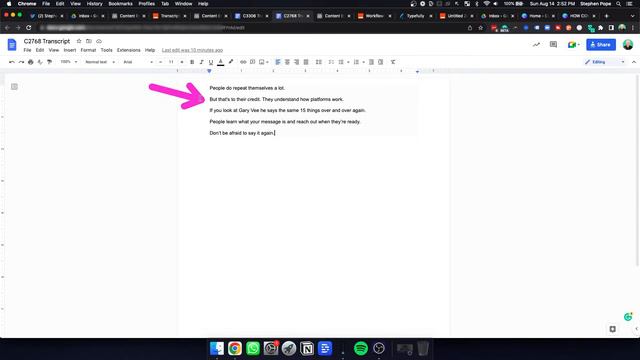Open the Tools menu in Docs

coord(107,50)
